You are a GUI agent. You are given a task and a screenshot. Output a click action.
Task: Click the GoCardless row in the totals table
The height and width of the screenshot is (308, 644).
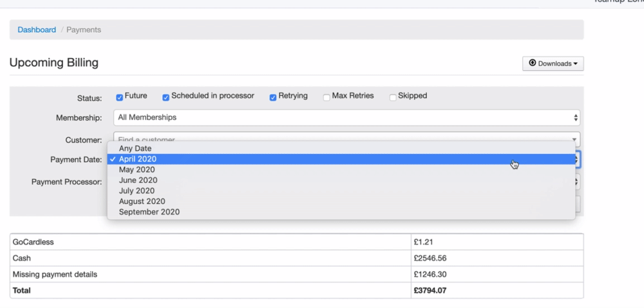point(210,242)
